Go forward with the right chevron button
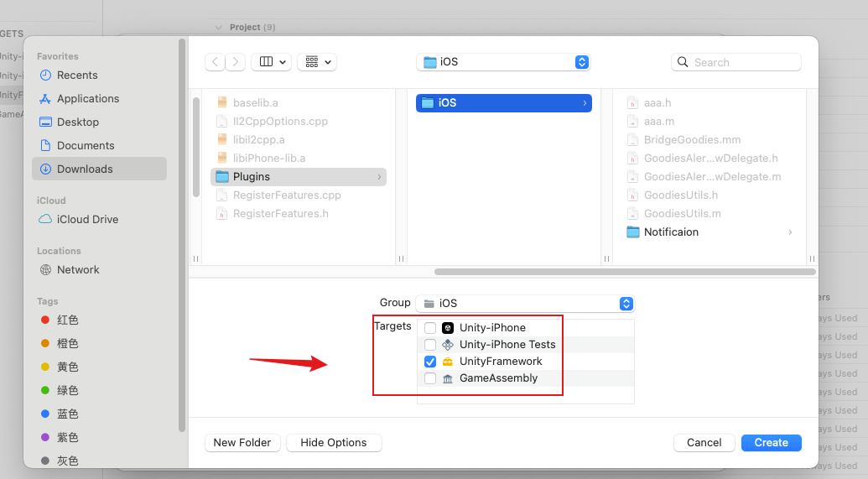The height and width of the screenshot is (479, 868). coord(236,62)
